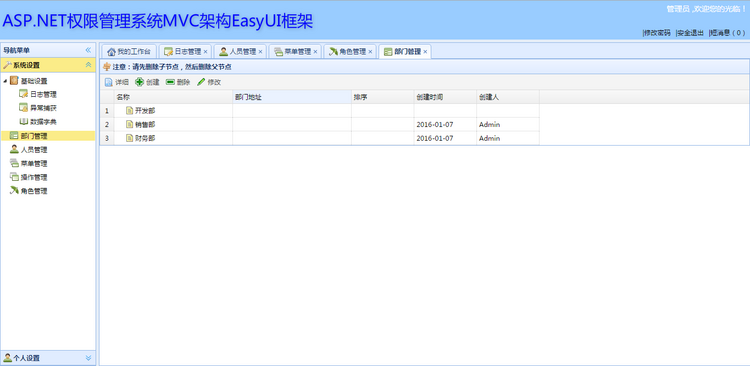Close the 日志管理 tab
The image size is (750, 366).
pyautogui.click(x=206, y=52)
